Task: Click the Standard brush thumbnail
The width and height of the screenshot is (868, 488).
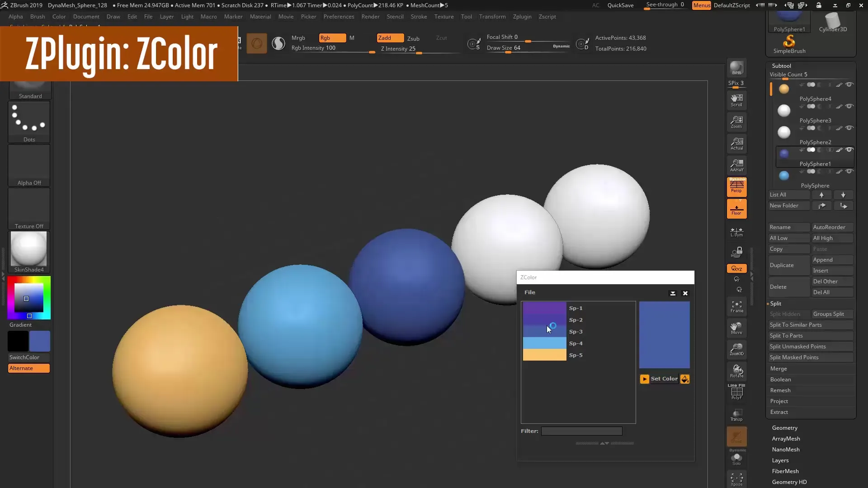Action: tap(30, 89)
